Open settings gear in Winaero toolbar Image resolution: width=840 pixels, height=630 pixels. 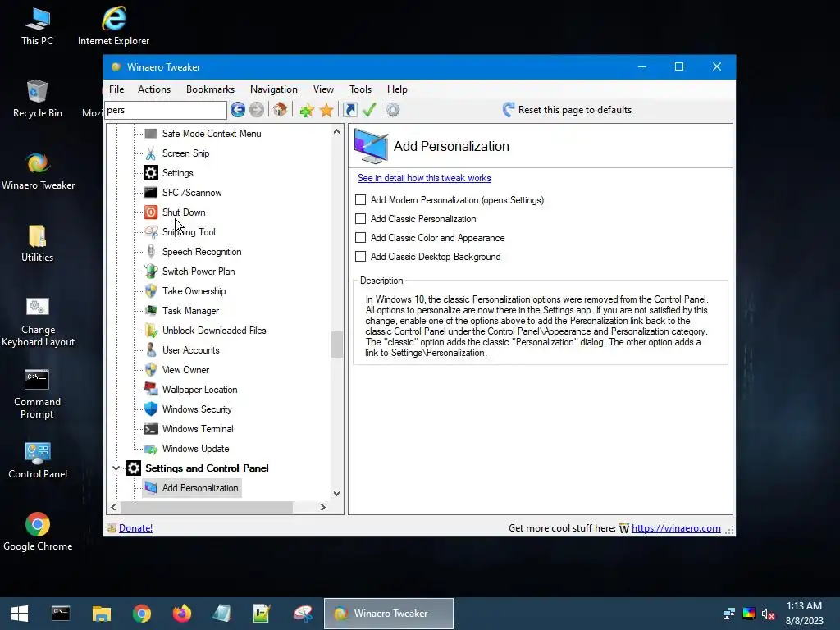coord(393,110)
